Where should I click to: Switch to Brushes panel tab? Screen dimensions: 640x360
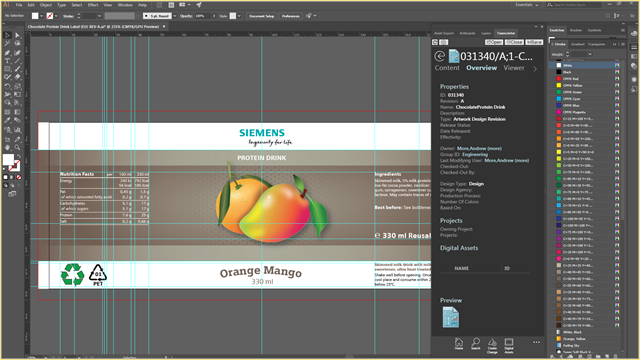[576, 30]
